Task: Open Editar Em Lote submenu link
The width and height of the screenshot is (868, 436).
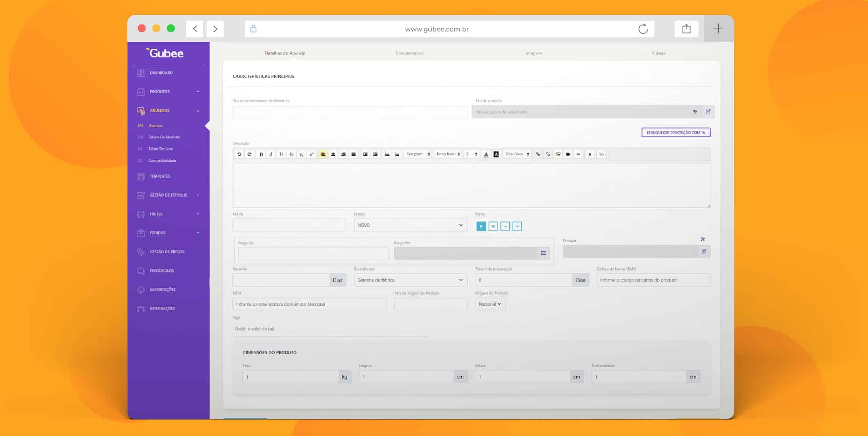Action: click(161, 149)
